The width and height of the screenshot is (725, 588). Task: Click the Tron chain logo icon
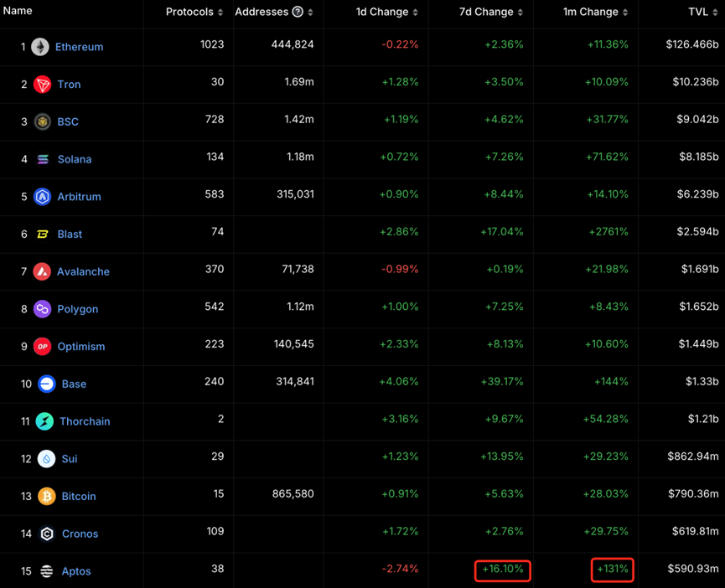point(43,85)
